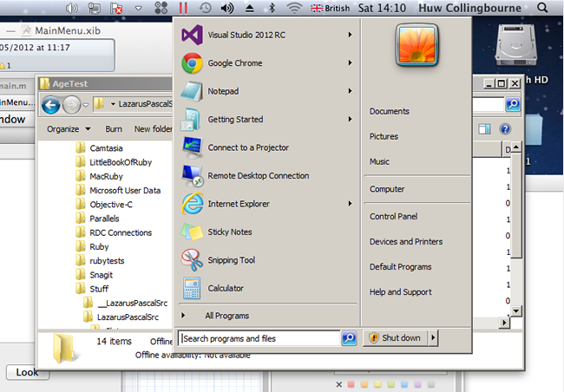Click the file list scrollbar down arrow
The width and height of the screenshot is (564, 392).
516,310
